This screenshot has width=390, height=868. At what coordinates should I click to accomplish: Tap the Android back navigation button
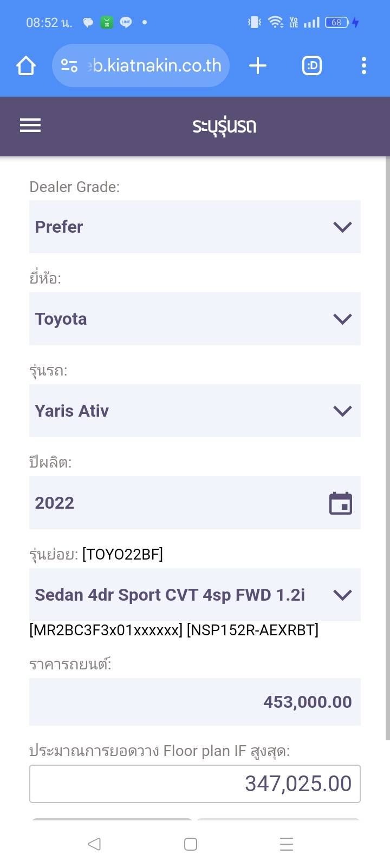94,844
